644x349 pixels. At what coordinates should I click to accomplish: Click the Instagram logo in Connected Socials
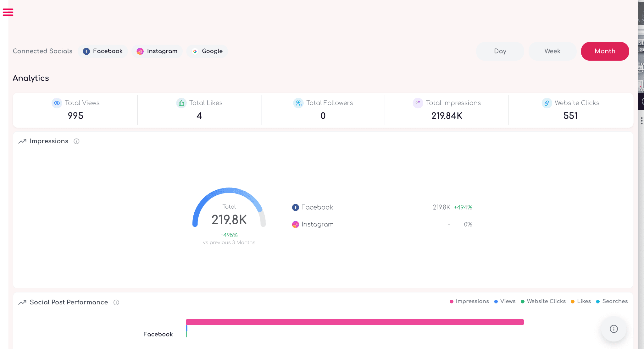140,51
